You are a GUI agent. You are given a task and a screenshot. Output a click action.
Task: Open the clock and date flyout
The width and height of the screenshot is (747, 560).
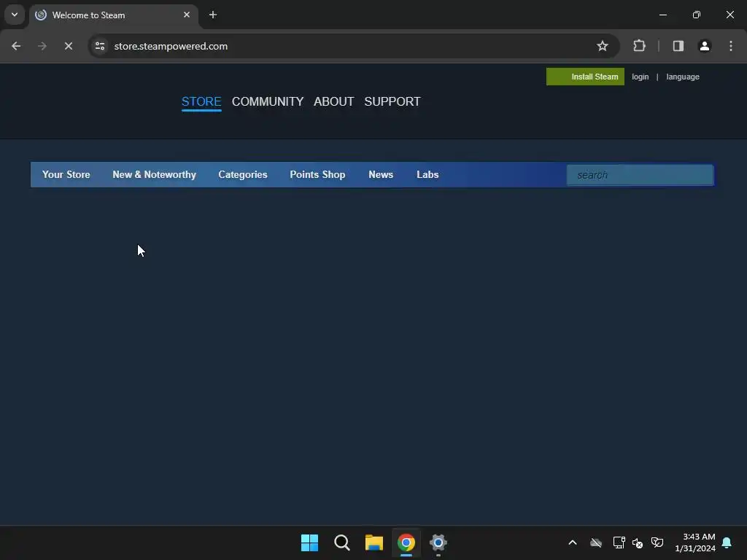point(695,542)
